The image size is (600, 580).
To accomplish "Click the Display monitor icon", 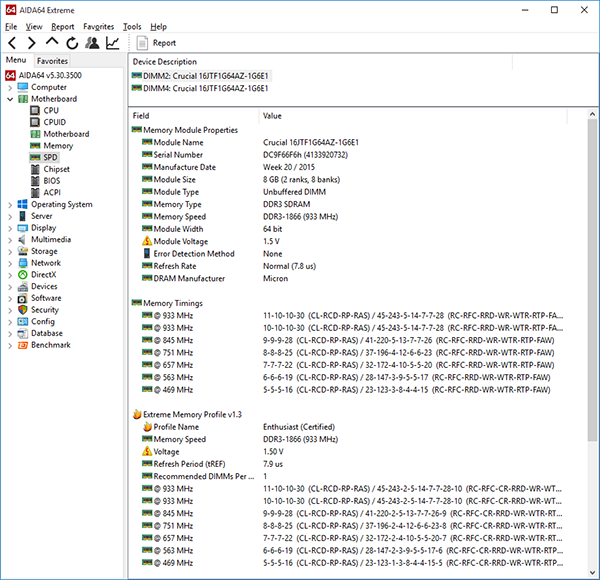I will click(23, 228).
